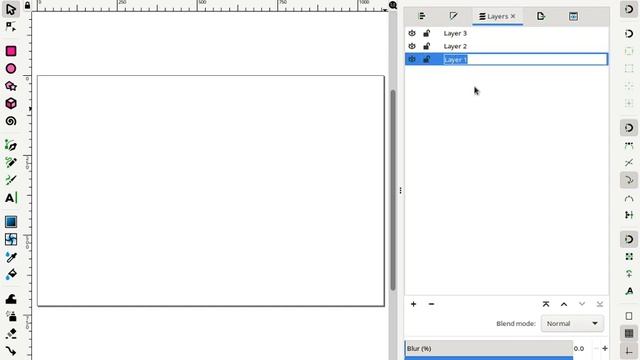The width and height of the screenshot is (640, 360).
Task: Hide Layer 2 with its eye icon
Action: [412, 47]
